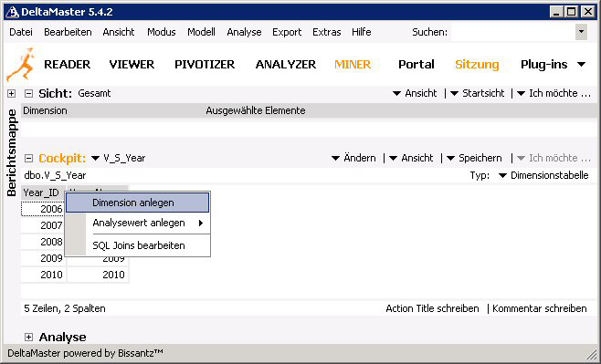Select the 2006 Year_ID cell
This screenshot has width=601, height=364.
(43, 209)
